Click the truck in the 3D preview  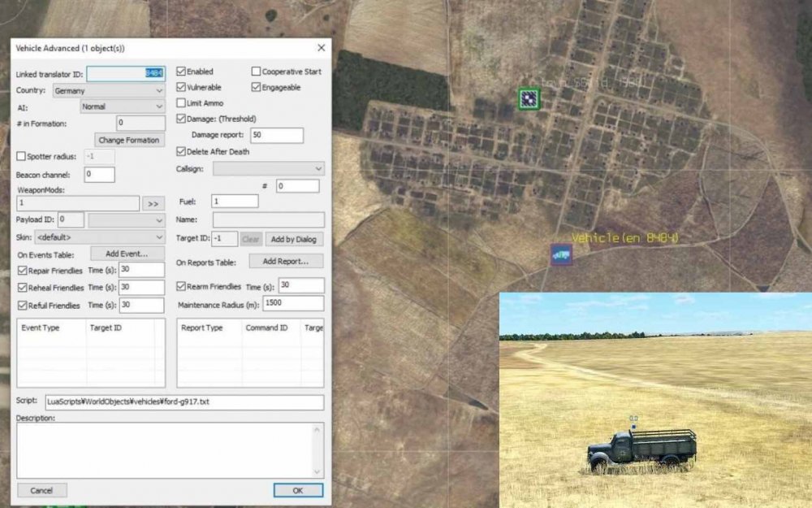tap(641, 450)
